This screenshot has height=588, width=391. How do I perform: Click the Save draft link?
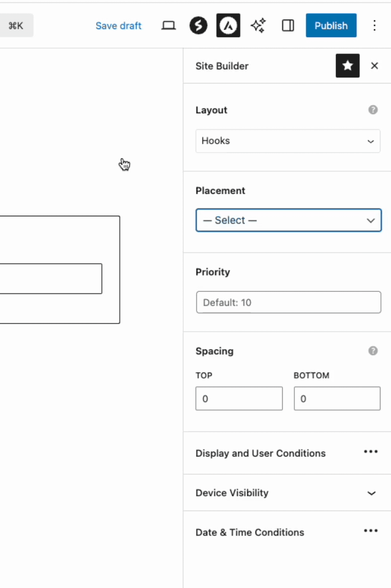[118, 26]
